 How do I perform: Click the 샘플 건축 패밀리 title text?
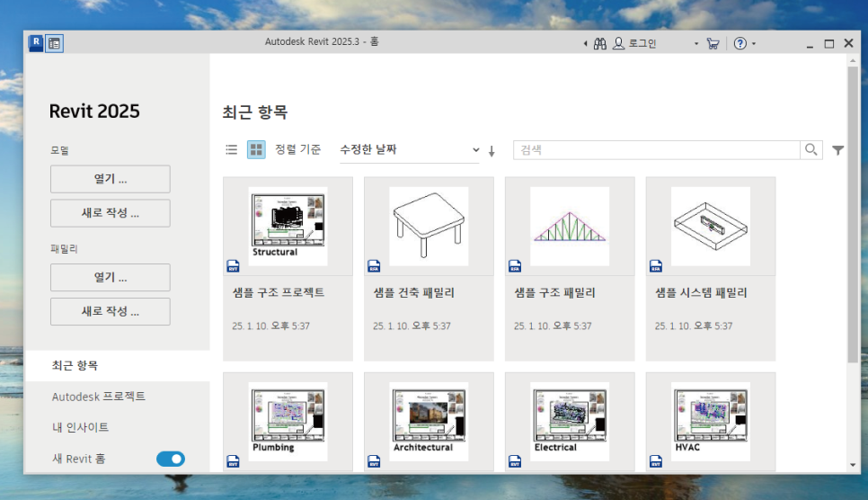point(413,292)
